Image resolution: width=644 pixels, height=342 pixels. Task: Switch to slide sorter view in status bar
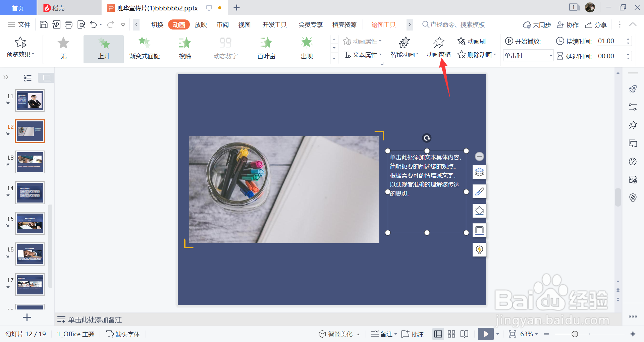[451, 334]
